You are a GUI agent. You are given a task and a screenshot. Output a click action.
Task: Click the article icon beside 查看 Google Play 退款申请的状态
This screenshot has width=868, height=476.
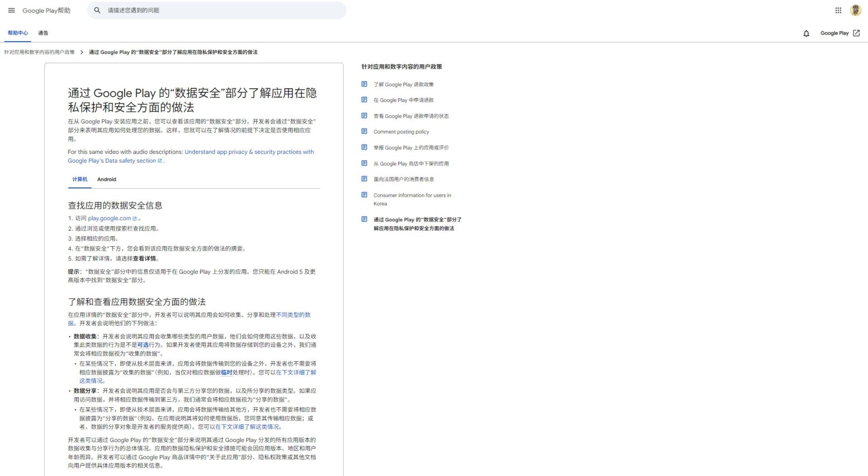click(x=364, y=116)
